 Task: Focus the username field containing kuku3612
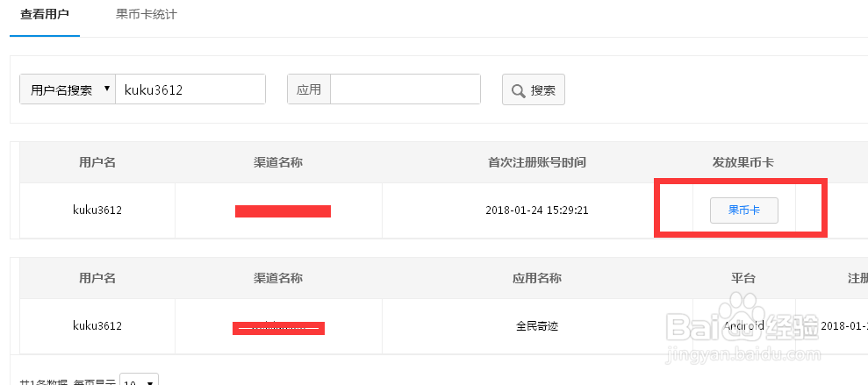click(x=190, y=89)
